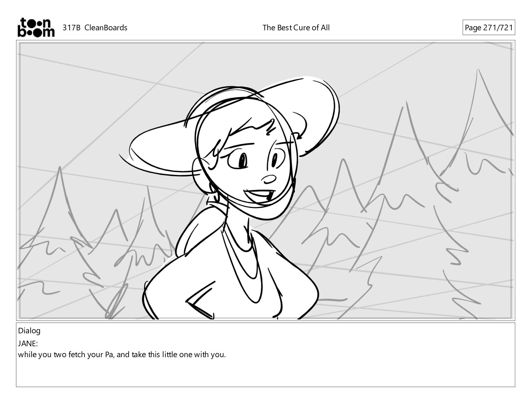Click the 'Page 271/721' box
This screenshot has width=532, height=411.
[x=488, y=28]
